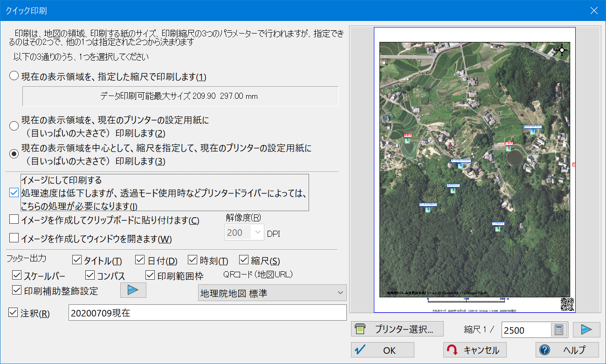Close the クイック印刷 dialog window
The height and width of the screenshot is (364, 606).
594,10
